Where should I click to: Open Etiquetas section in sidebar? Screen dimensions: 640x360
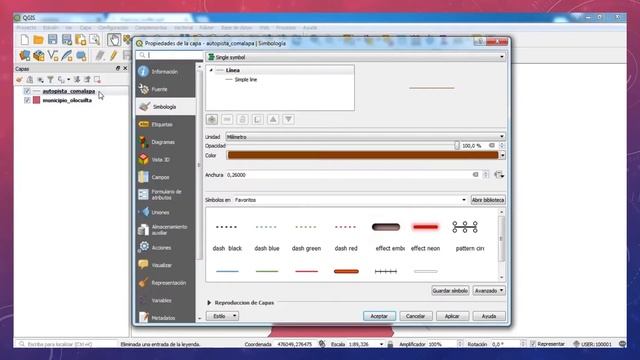pos(165,124)
